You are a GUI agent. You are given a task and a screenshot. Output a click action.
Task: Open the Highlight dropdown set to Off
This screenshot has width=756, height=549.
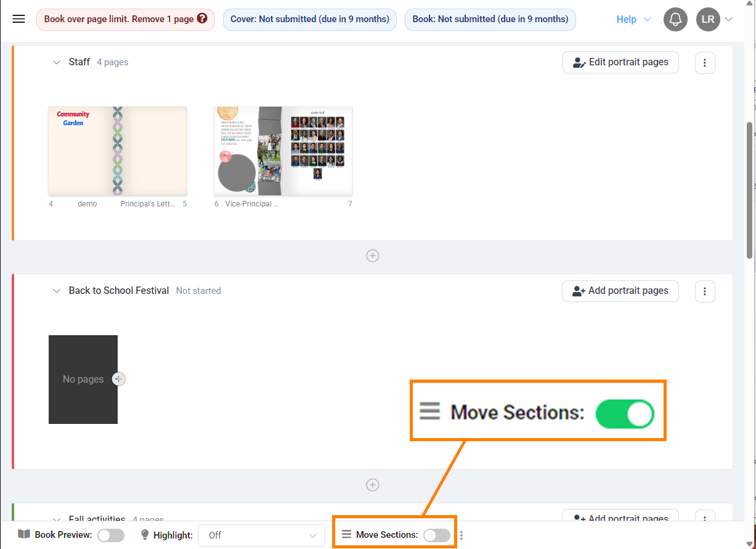coord(261,535)
